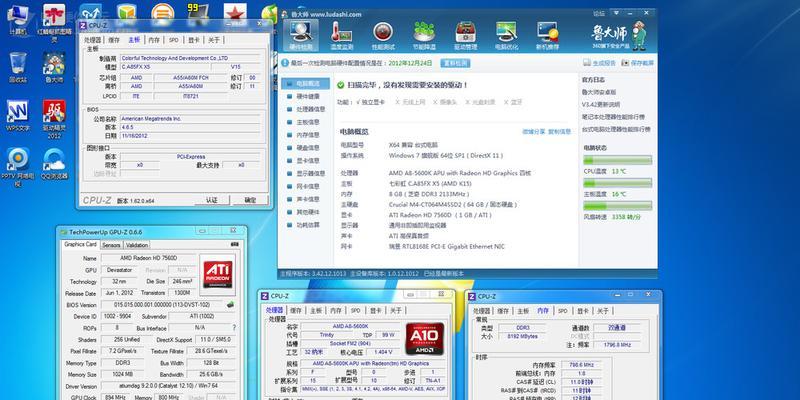Open the PPTV网络电视 desktop shortcut
The image size is (800, 400).
tap(18, 167)
